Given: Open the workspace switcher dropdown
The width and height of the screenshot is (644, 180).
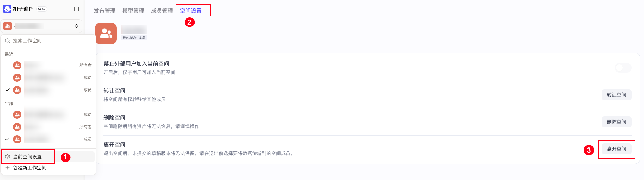Looking at the screenshot, I should tap(41, 26).
